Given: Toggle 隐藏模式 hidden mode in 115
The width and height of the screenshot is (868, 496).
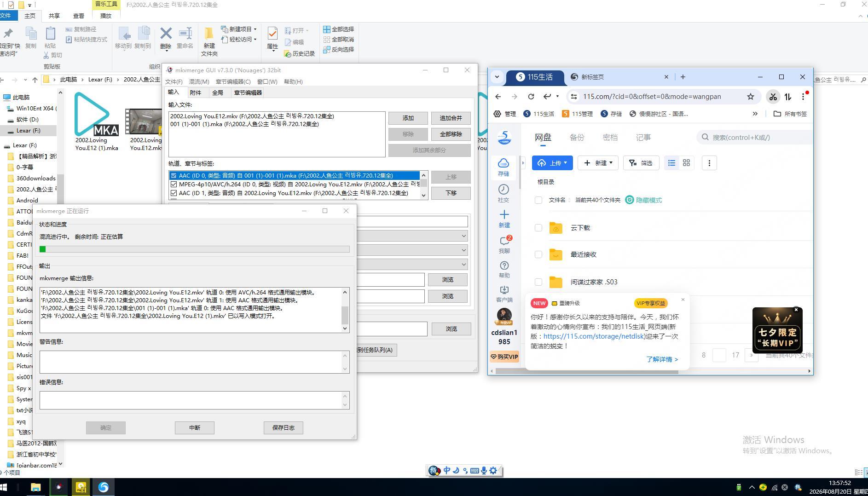Looking at the screenshot, I should click(643, 200).
